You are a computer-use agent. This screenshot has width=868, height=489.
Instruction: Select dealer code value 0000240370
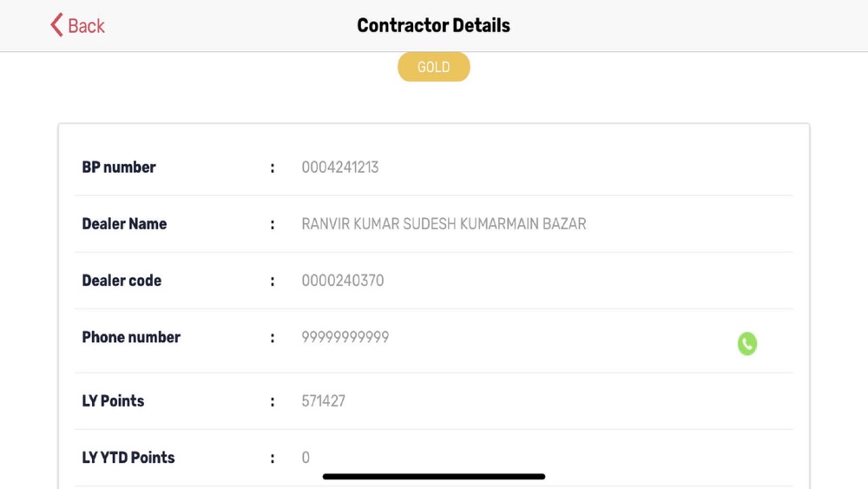tap(342, 281)
